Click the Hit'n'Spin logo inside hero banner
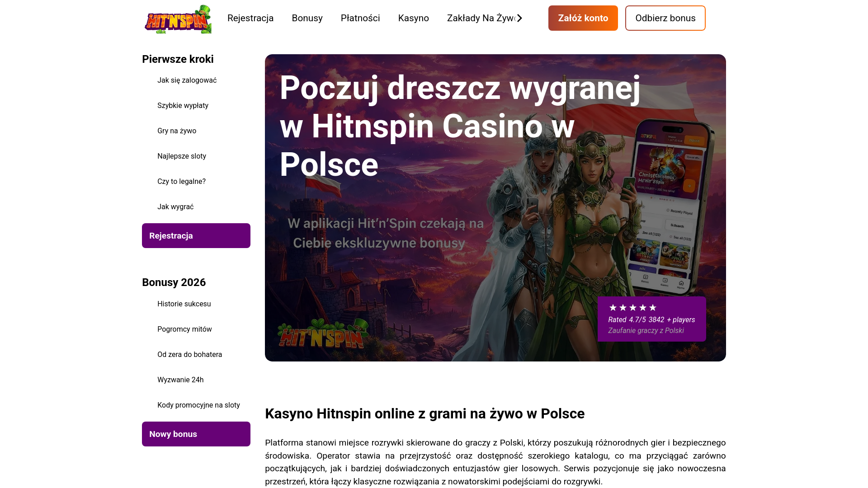Viewport: 868px width, 488px height. [323, 333]
